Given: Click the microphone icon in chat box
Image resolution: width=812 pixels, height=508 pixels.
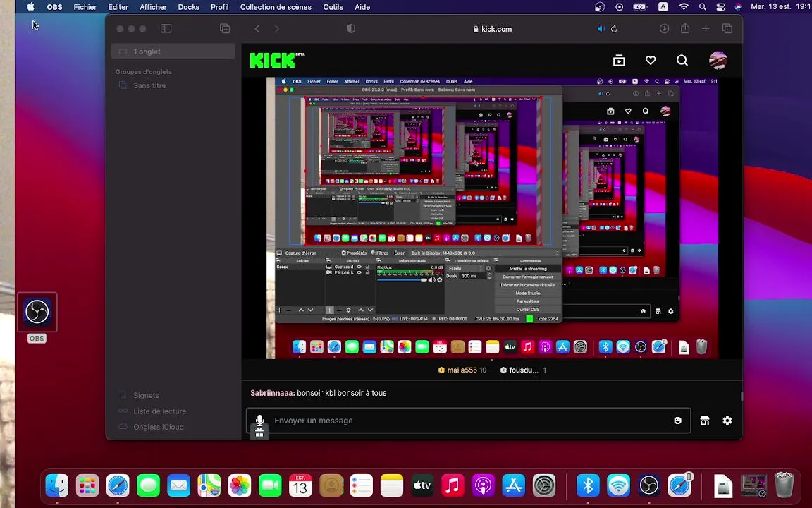Looking at the screenshot, I should [259, 421].
